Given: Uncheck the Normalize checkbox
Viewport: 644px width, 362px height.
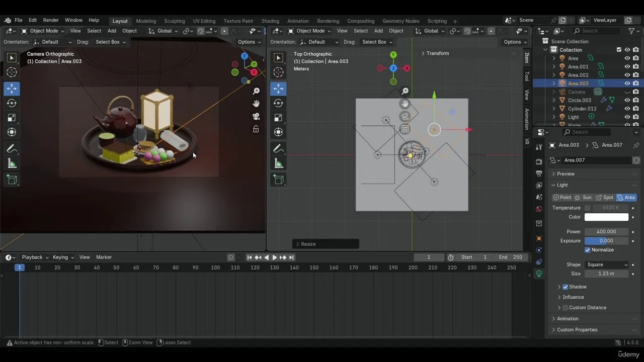Looking at the screenshot, I should (x=588, y=250).
